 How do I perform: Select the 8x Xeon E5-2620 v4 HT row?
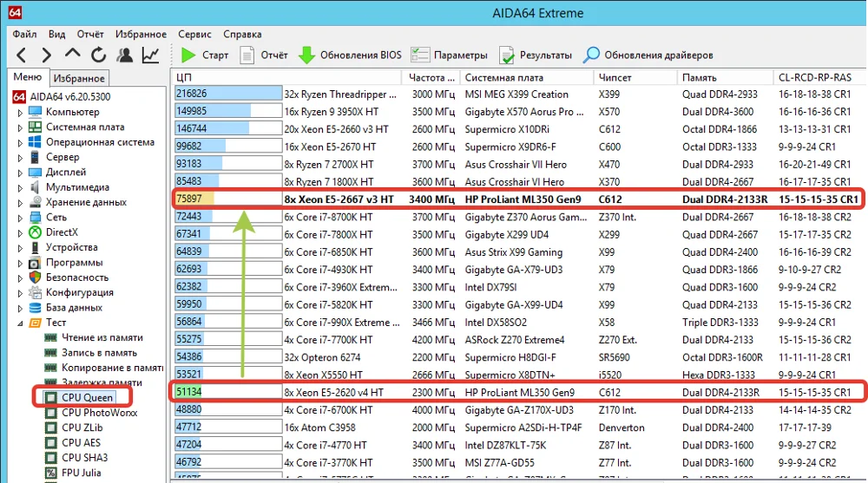519,392
